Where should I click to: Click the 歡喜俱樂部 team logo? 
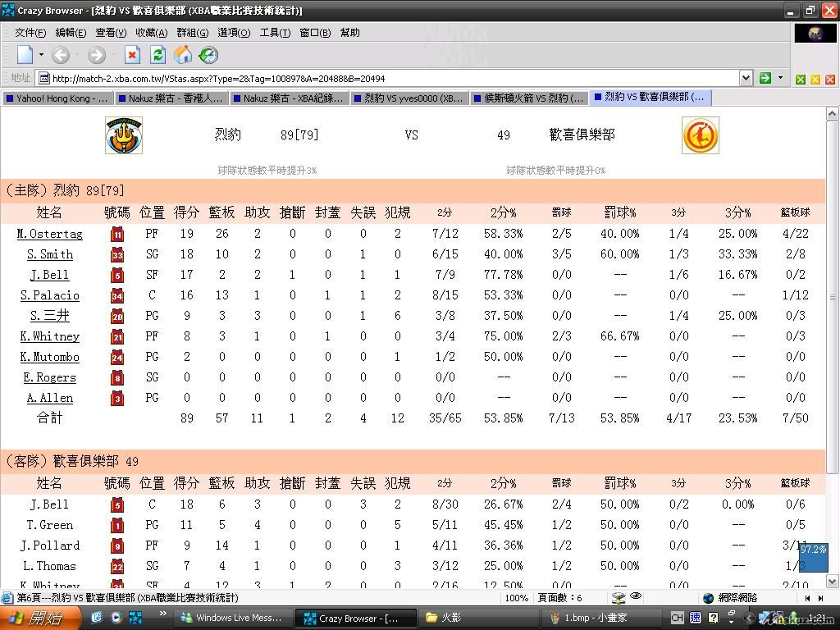click(x=701, y=135)
